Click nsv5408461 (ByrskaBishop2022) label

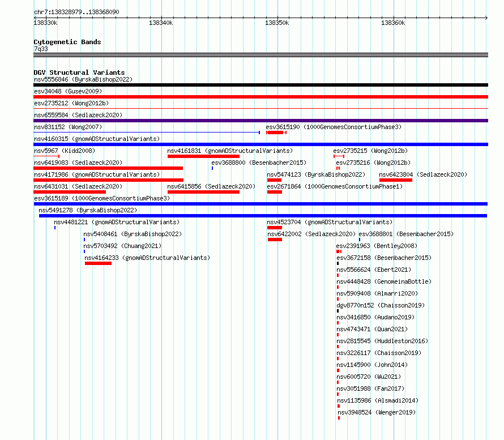click(133, 234)
